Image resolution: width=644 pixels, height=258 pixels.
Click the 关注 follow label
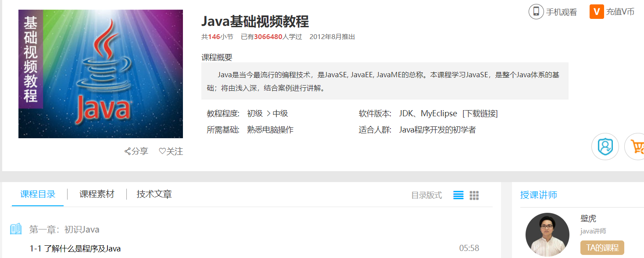pos(175,151)
